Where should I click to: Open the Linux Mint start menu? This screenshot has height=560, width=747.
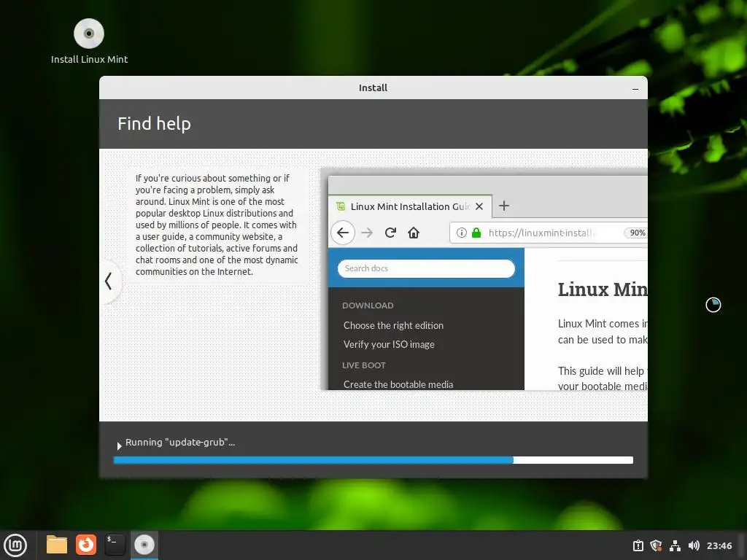point(16,545)
